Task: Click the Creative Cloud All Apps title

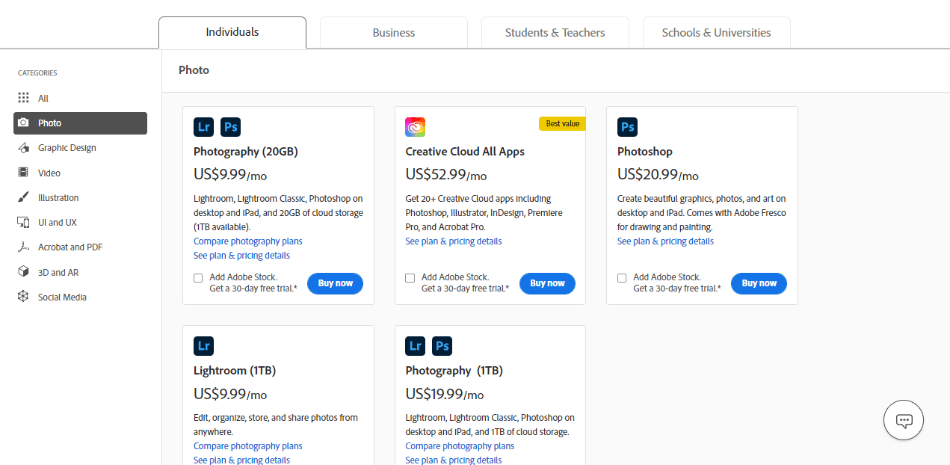Action: point(465,152)
